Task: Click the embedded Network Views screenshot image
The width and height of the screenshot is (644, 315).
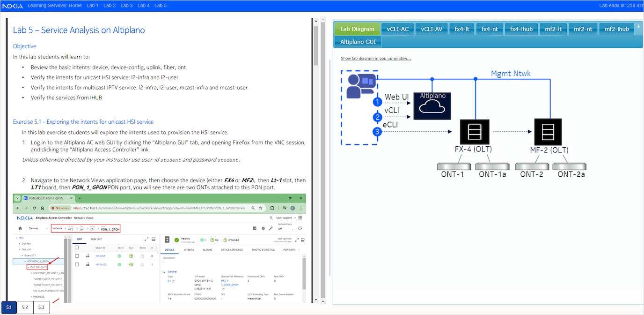Action: point(159,247)
